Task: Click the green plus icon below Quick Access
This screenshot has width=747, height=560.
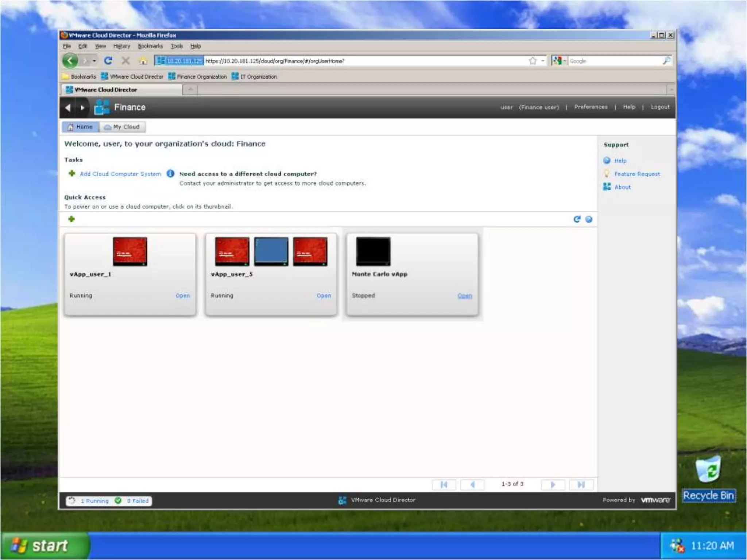Action: click(71, 219)
